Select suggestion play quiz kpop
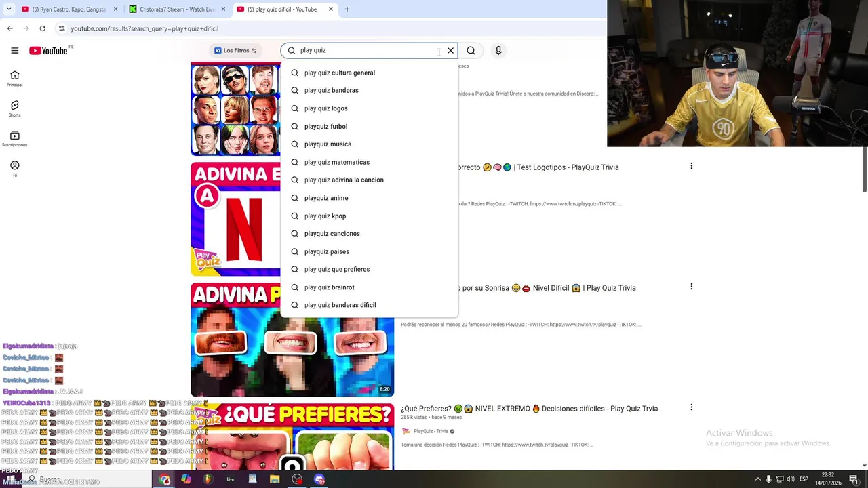Viewport: 868px width, 488px height. (x=370, y=216)
